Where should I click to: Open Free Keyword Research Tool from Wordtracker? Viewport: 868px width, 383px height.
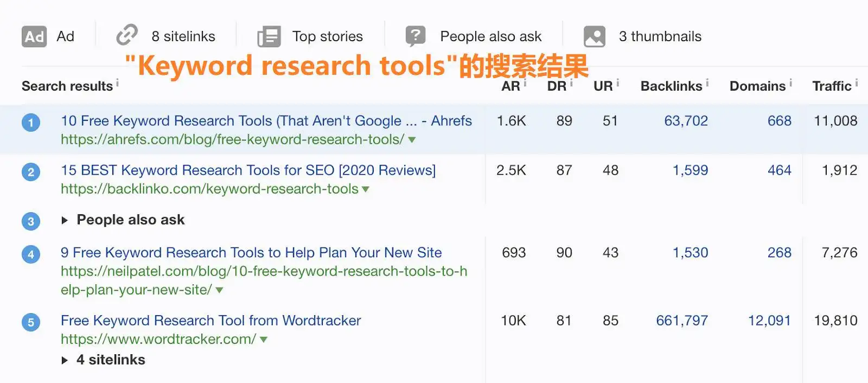(210, 321)
